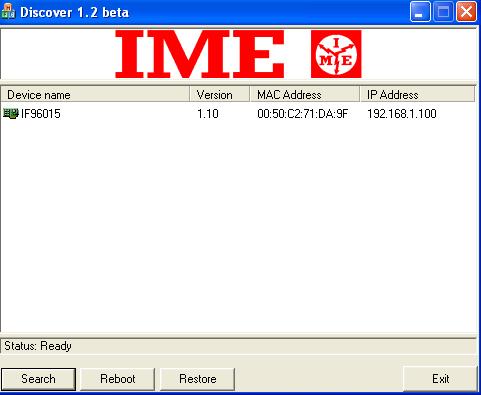The height and width of the screenshot is (395, 481).
Task: Click the IME round emblem logo
Action: click(x=336, y=54)
